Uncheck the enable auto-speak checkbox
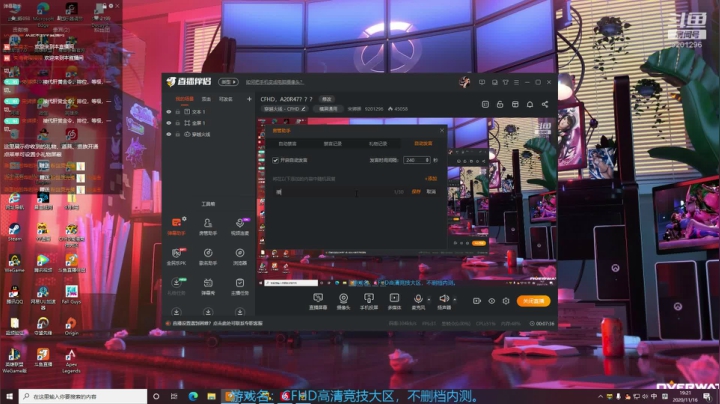 coord(276,160)
